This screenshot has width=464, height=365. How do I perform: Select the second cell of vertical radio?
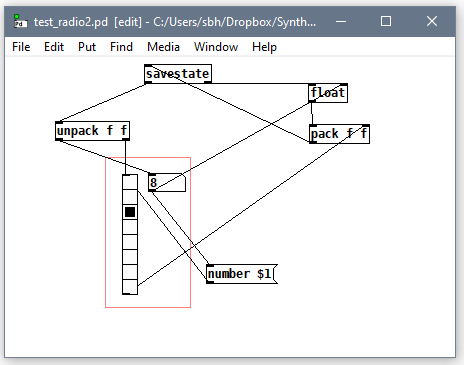pyautogui.click(x=130, y=197)
